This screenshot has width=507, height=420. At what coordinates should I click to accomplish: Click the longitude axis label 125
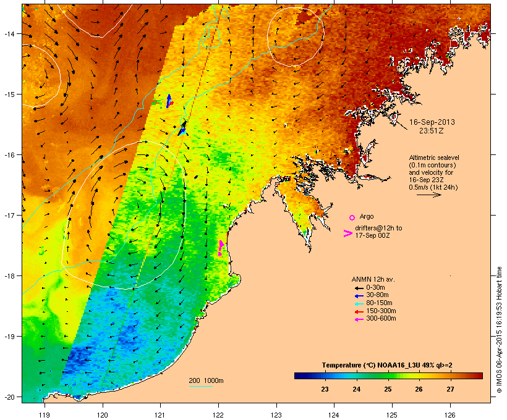tap(392, 415)
